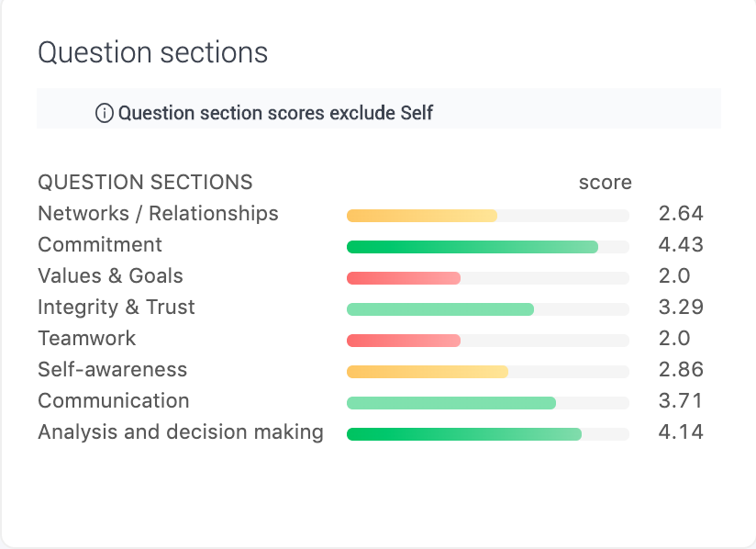Open the Values & Goals section

110,276
